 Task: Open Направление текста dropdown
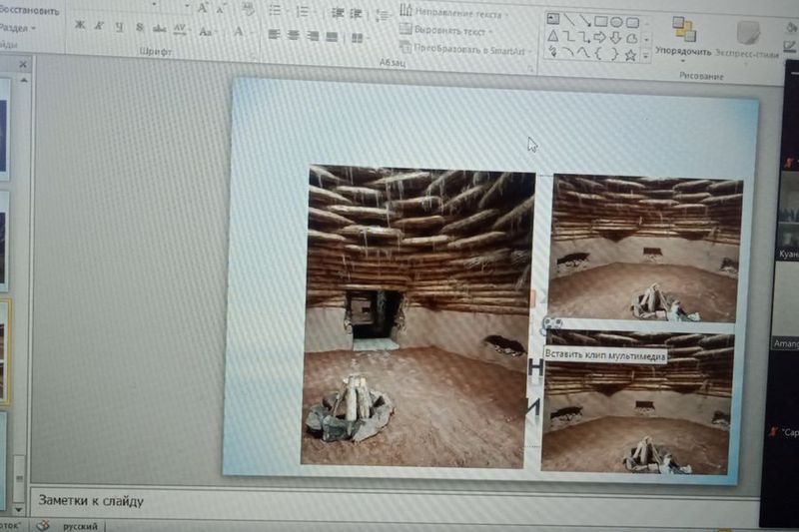pos(456,13)
